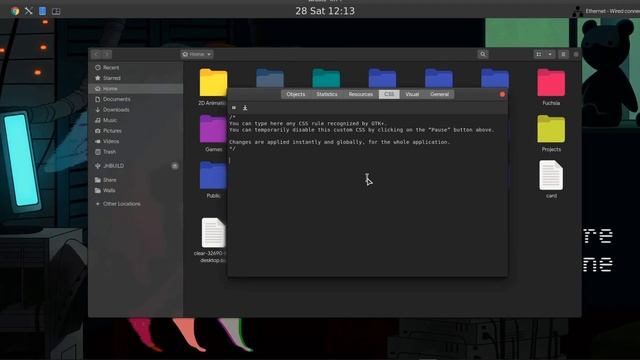640x360 pixels.
Task: Open Music from the sidebar
Action: pyautogui.click(x=136, y=120)
